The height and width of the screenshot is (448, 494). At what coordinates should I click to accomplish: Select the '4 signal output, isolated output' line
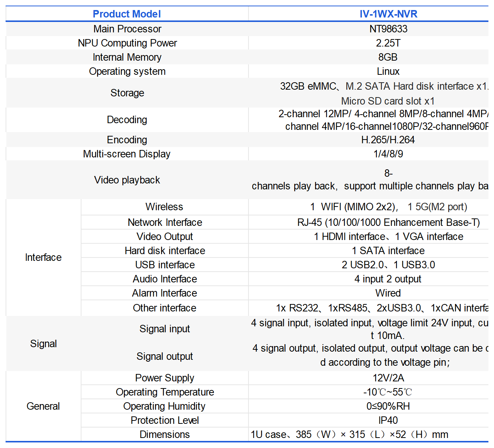click(370, 348)
